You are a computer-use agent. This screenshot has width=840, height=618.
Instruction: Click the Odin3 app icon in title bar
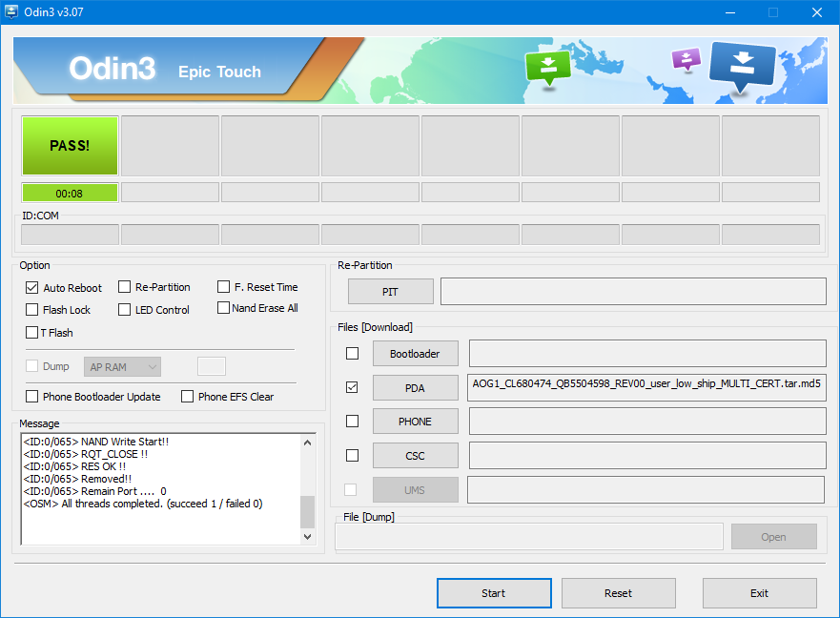click(10, 11)
